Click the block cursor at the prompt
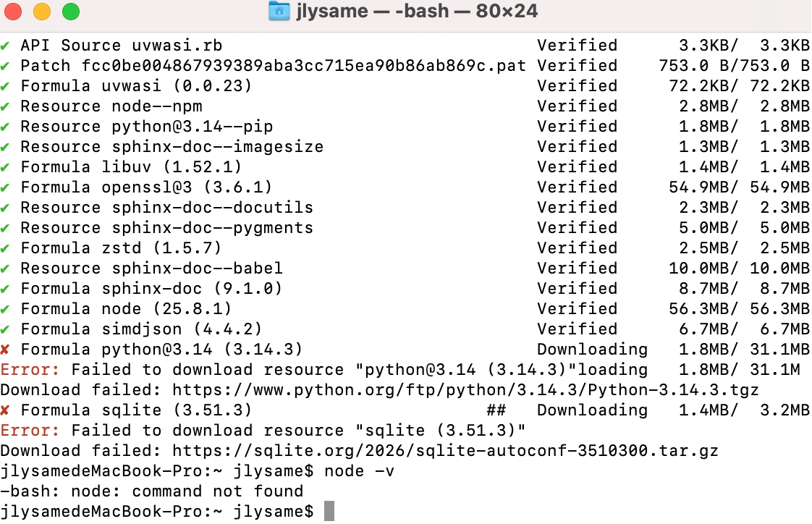812x524 pixels. pos(329,511)
